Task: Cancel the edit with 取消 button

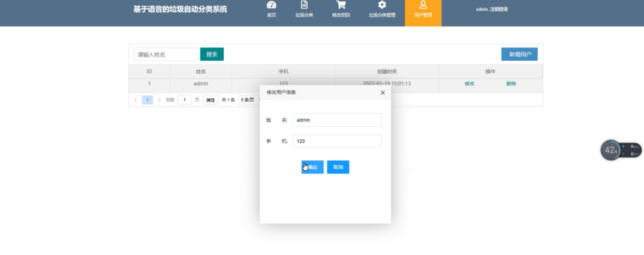Action: (x=338, y=167)
